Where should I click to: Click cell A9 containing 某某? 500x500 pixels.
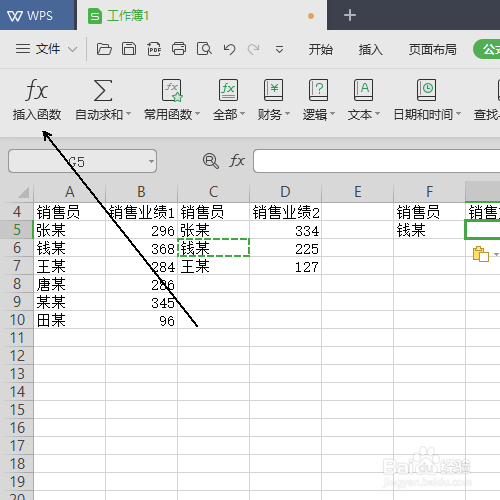pos(69,302)
